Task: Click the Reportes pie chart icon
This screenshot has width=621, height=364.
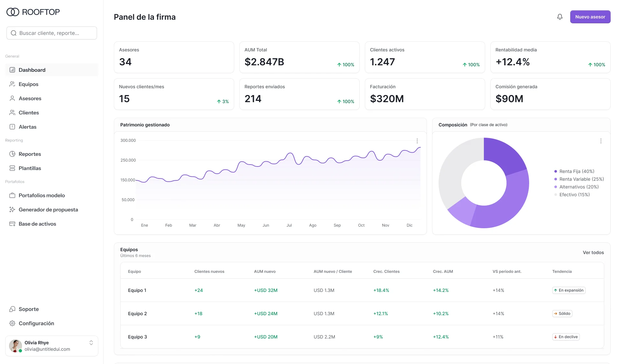Action: pyautogui.click(x=12, y=154)
